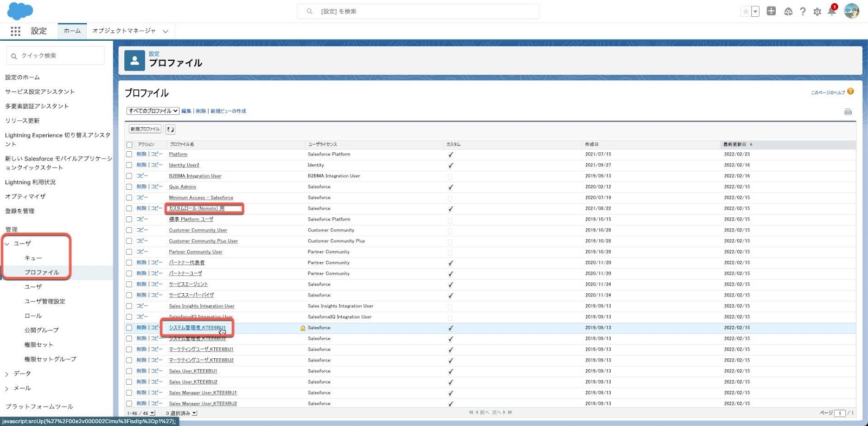Image resolution: width=868 pixels, height=426 pixels.
Task: Focus the [設定] を検索 global search box
Action: tap(418, 11)
